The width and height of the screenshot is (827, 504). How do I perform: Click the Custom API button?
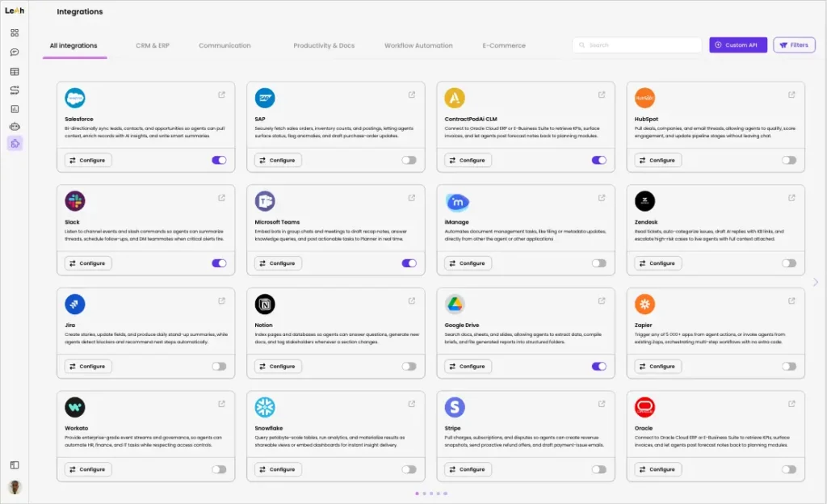click(737, 45)
